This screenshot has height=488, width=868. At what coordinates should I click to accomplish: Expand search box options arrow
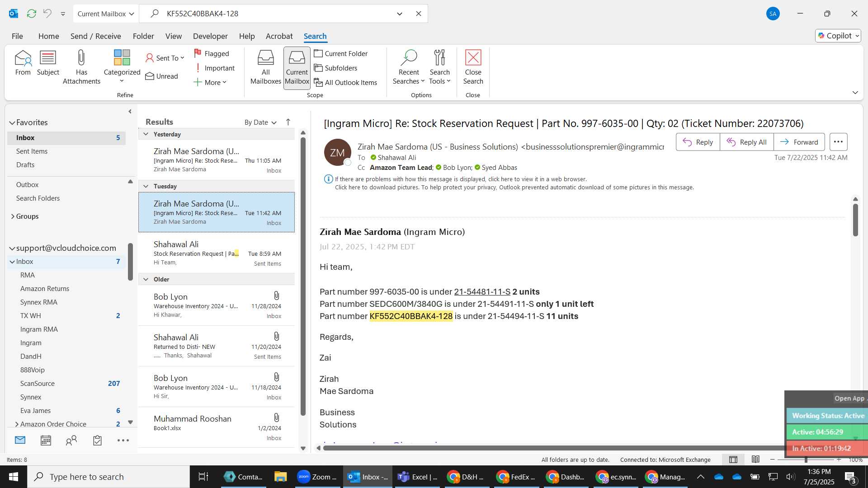pyautogui.click(x=400, y=14)
